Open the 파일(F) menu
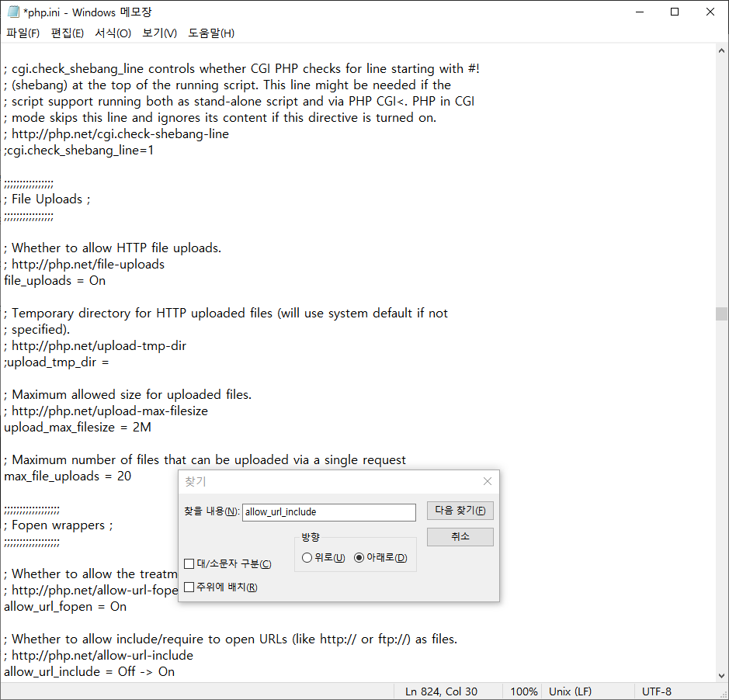 [x=23, y=33]
